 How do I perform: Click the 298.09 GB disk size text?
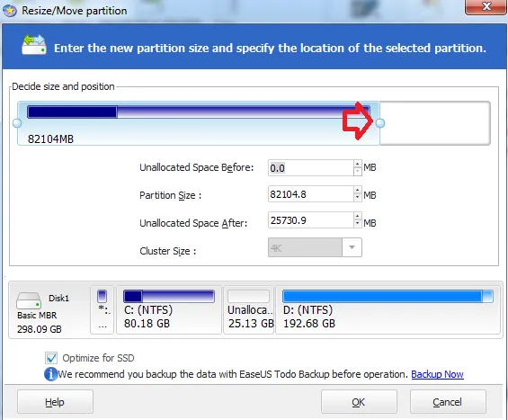(40, 329)
